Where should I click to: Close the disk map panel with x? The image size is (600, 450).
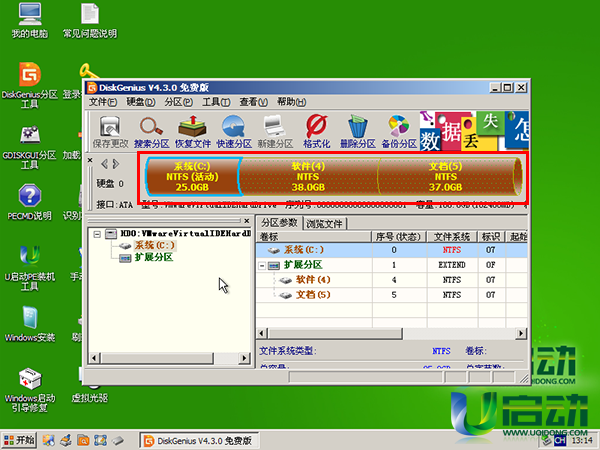tap(90, 160)
